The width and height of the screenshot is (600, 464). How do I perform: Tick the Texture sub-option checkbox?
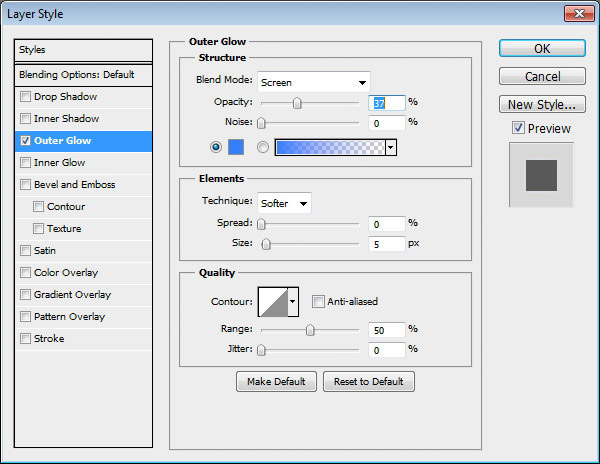tap(38, 229)
